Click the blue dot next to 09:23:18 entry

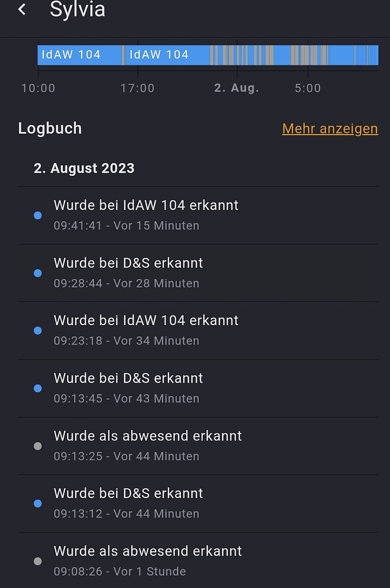coord(38,330)
